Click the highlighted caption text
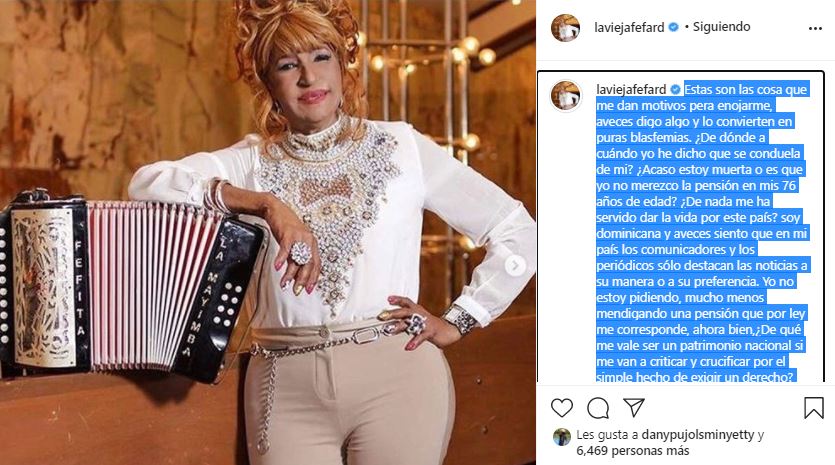 click(x=702, y=233)
